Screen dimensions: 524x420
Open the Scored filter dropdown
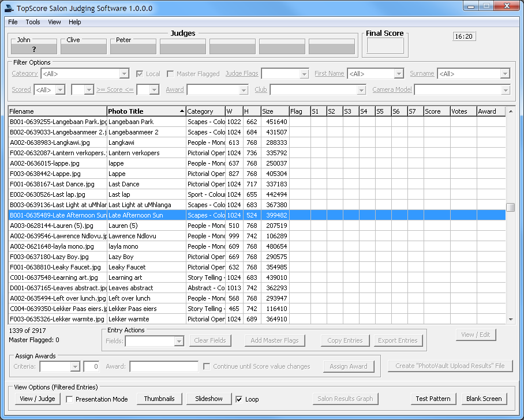61,90
